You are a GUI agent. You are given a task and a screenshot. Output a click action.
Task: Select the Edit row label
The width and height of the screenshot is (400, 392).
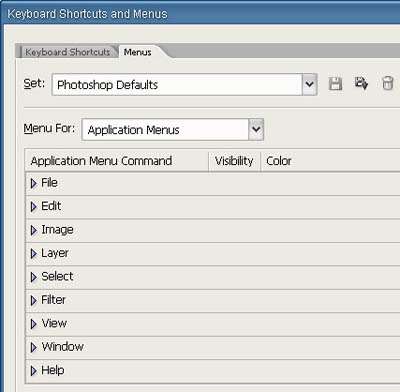pos(51,206)
